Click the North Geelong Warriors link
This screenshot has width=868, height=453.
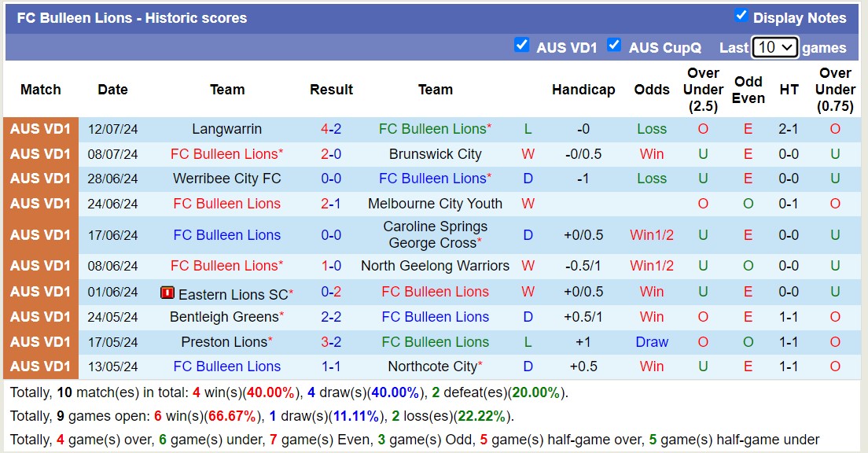point(435,267)
